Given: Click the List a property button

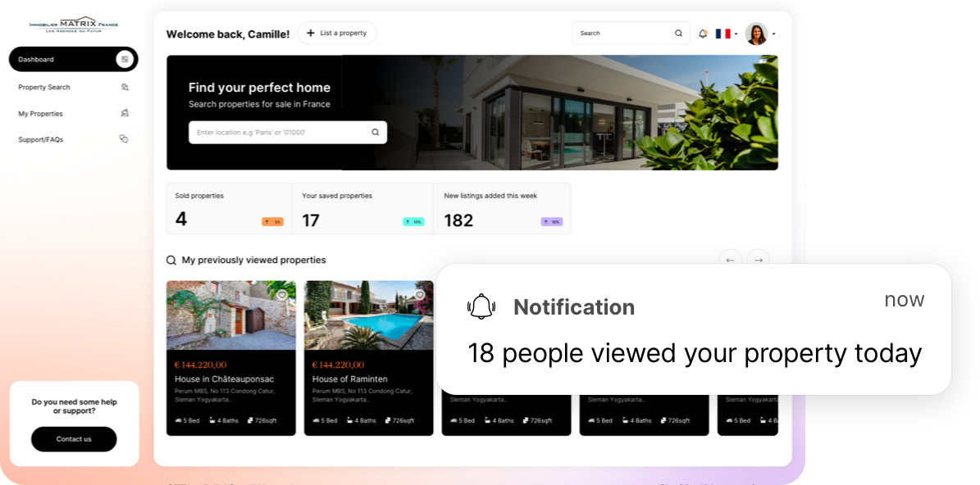Looking at the screenshot, I should click(x=337, y=33).
